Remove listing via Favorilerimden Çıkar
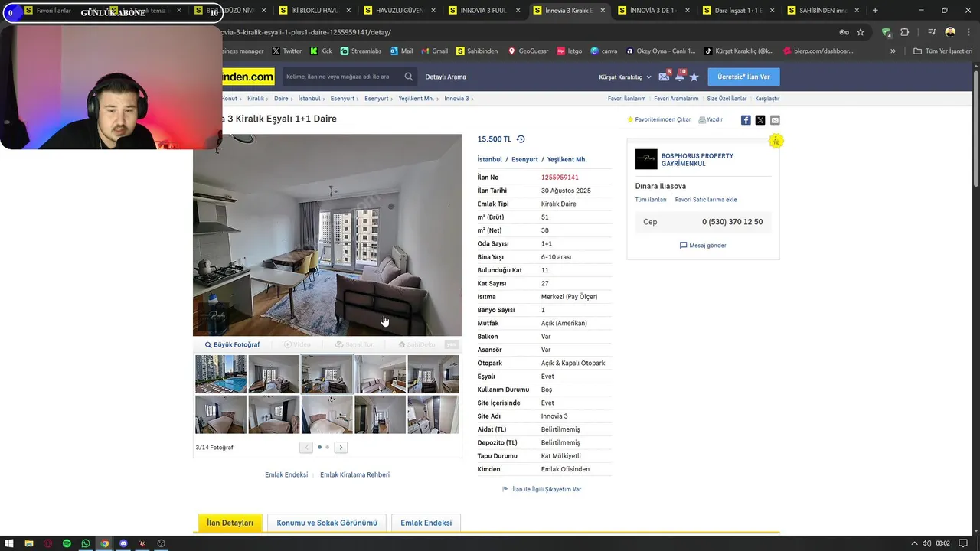Viewport: 980px width, 551px height. 658,119
